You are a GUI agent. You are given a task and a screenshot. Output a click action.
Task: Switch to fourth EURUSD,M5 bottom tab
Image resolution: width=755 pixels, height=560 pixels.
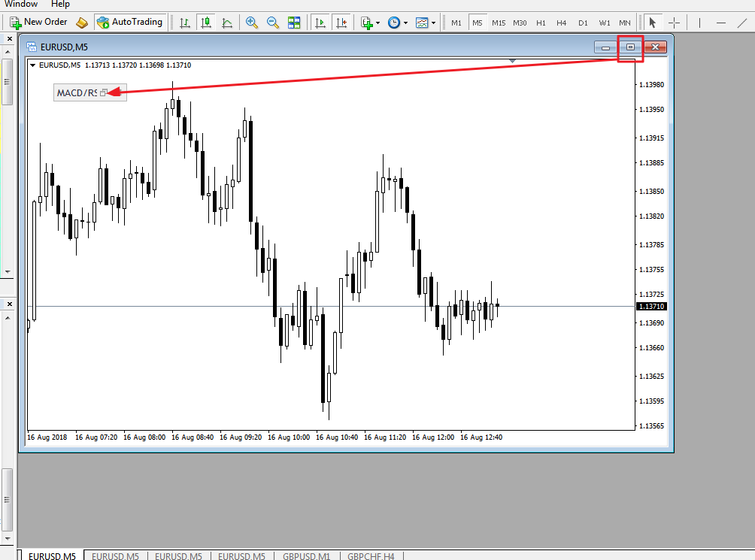point(241,555)
